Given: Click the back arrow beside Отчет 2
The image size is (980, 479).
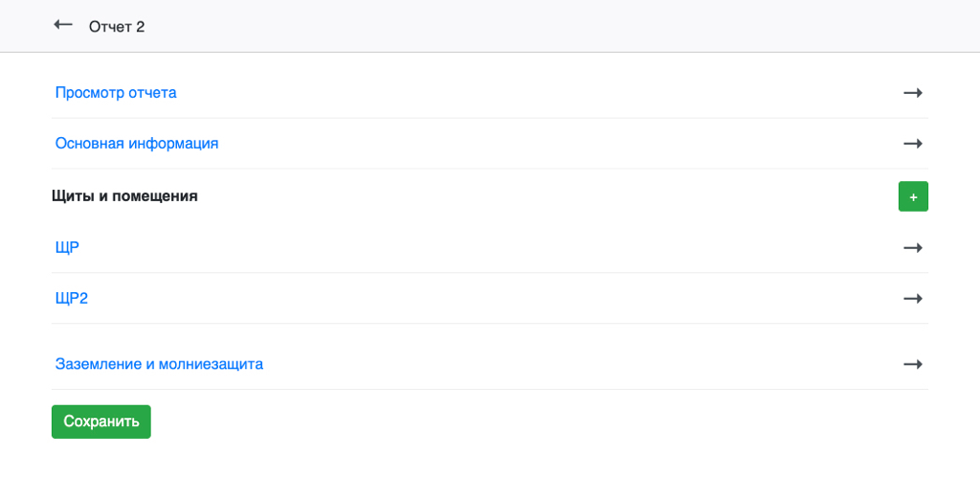Looking at the screenshot, I should [x=63, y=25].
